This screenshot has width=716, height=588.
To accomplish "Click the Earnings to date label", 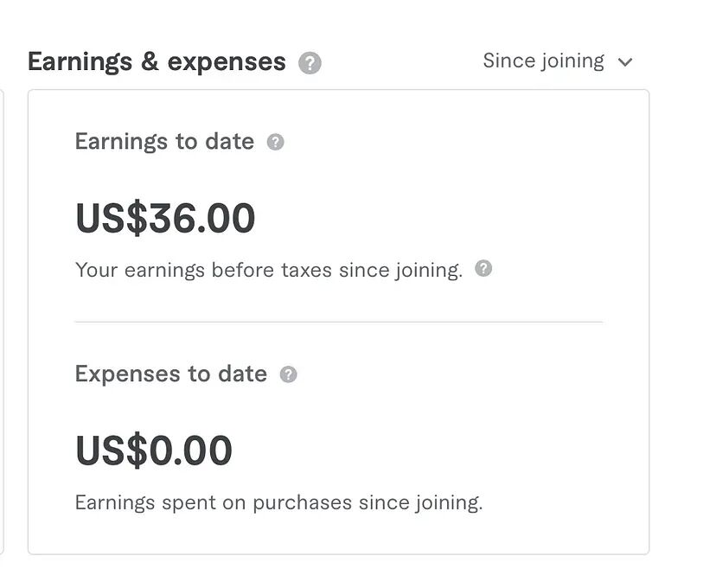I will (x=164, y=142).
